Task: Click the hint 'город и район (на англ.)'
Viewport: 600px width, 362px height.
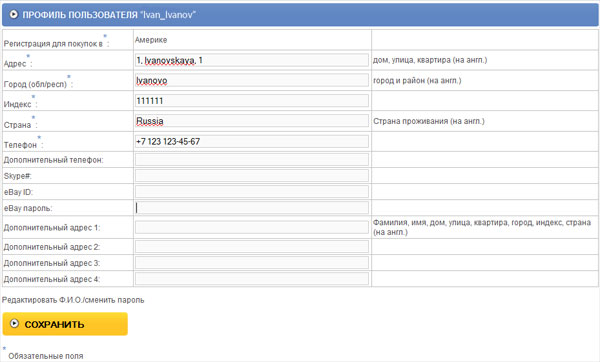Action: 417,80
